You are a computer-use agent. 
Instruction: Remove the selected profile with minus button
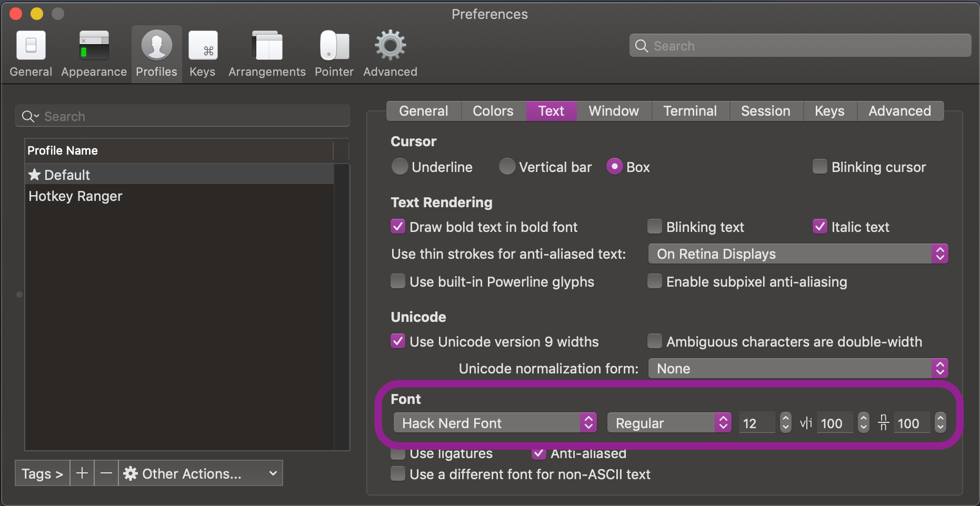(x=106, y=473)
